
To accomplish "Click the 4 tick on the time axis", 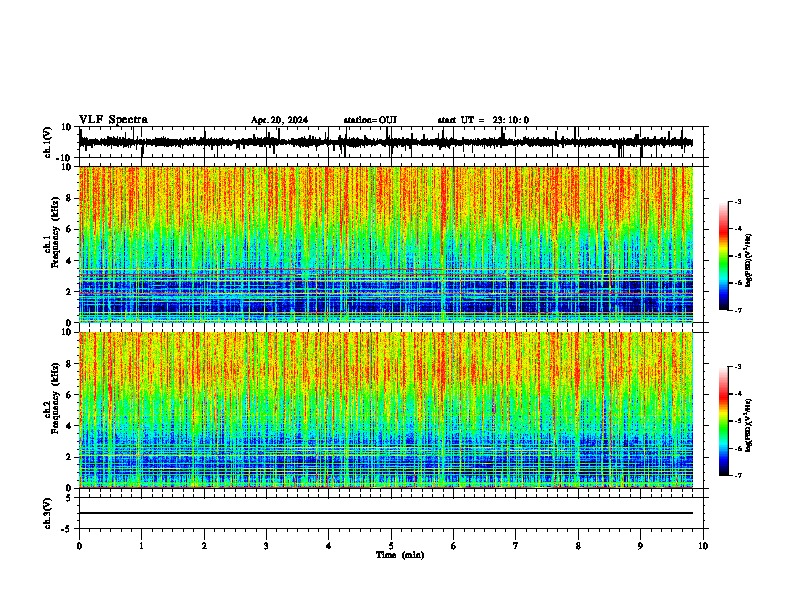I will click(329, 546).
